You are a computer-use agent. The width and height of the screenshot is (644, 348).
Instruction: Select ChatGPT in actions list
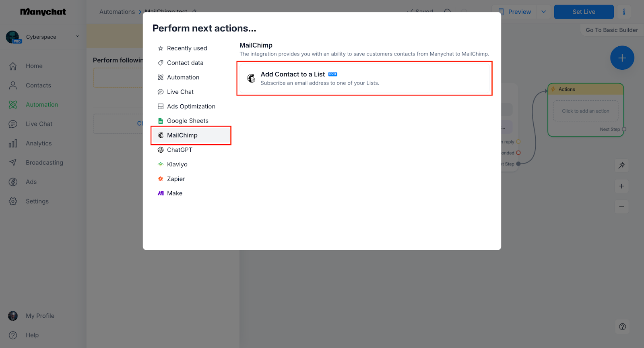click(180, 150)
